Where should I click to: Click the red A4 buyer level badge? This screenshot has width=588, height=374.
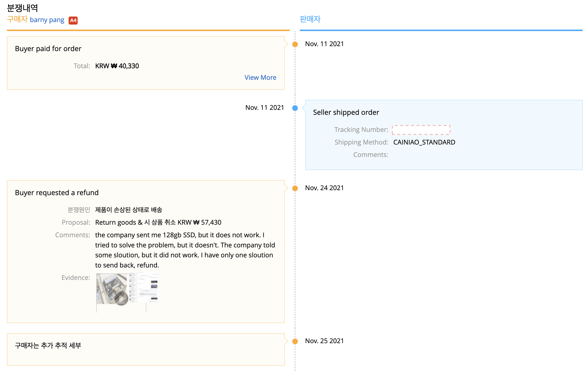[73, 20]
